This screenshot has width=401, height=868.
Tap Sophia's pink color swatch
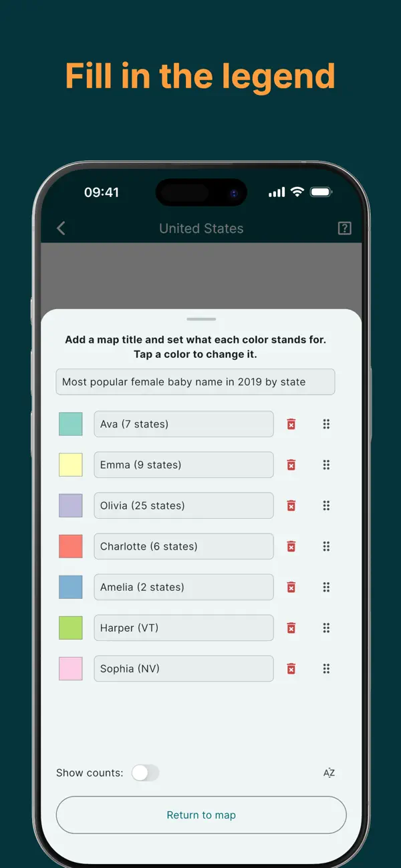point(70,668)
